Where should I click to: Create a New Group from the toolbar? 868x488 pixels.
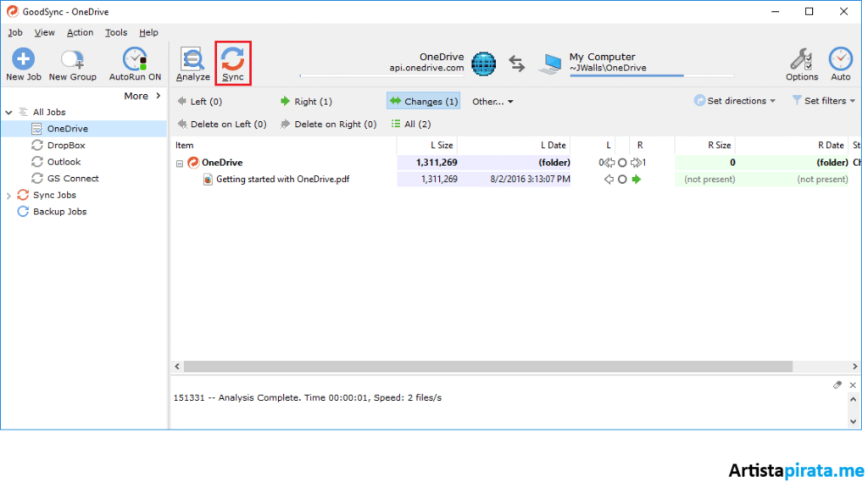click(72, 60)
